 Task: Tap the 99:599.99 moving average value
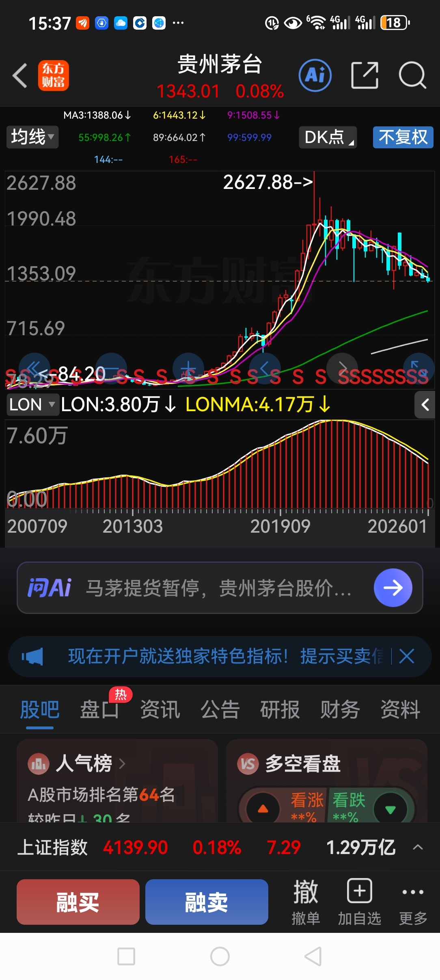click(x=249, y=137)
